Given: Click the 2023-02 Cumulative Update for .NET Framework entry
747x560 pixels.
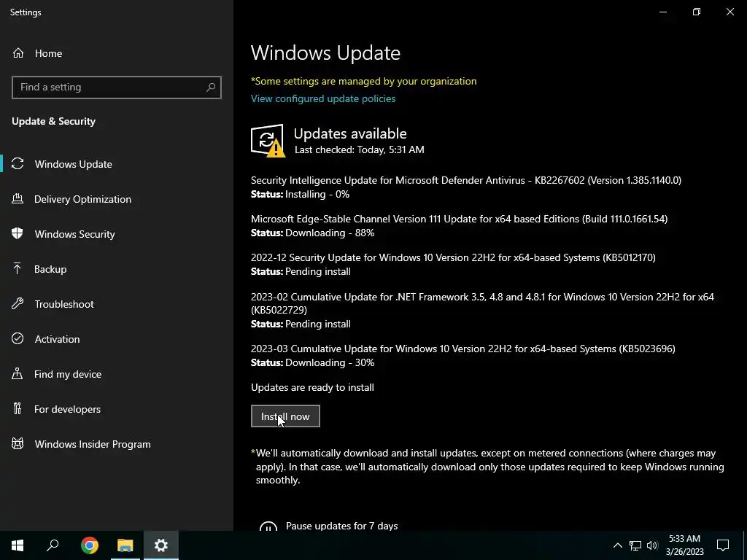Looking at the screenshot, I should pyautogui.click(x=482, y=303).
